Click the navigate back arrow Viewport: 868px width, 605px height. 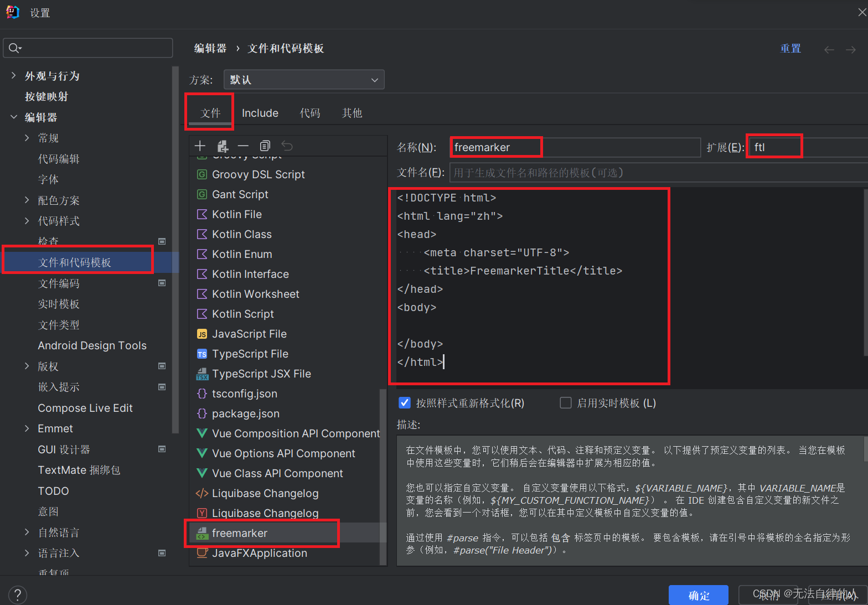click(829, 50)
